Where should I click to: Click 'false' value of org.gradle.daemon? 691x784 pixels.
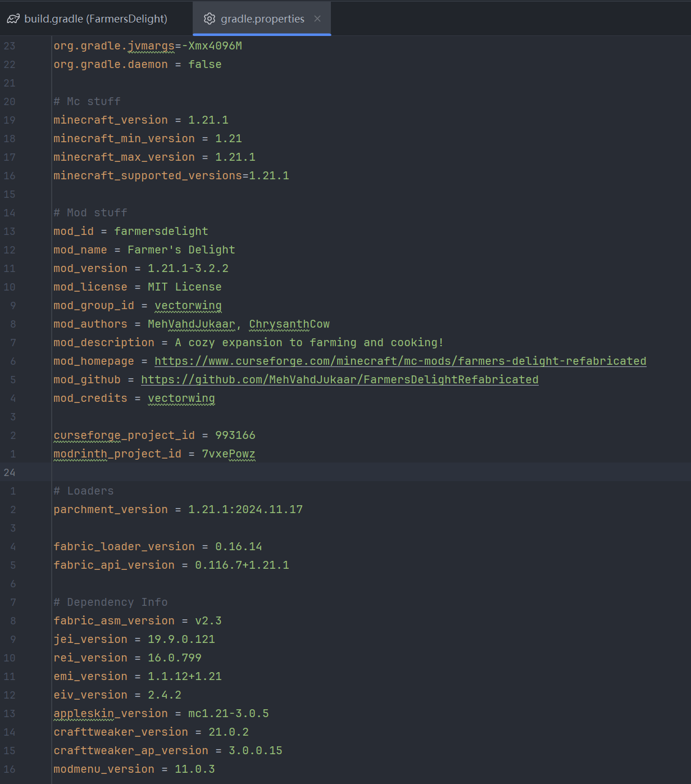click(x=204, y=65)
